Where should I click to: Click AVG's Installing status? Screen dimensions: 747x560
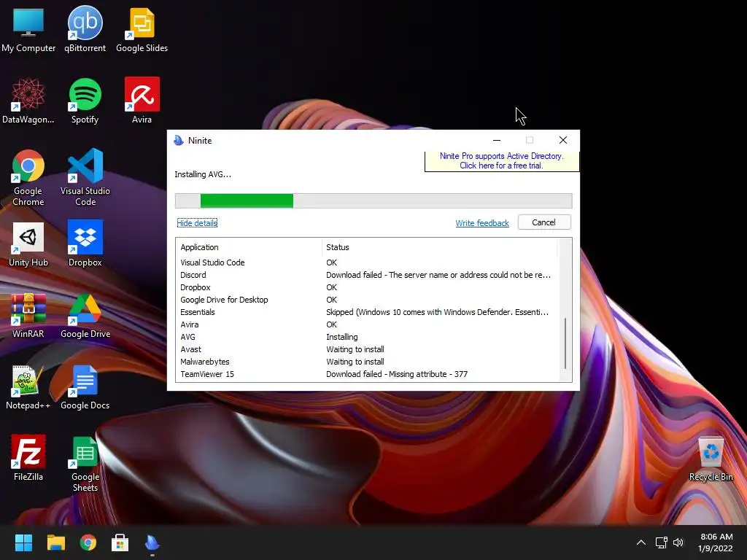[341, 337]
